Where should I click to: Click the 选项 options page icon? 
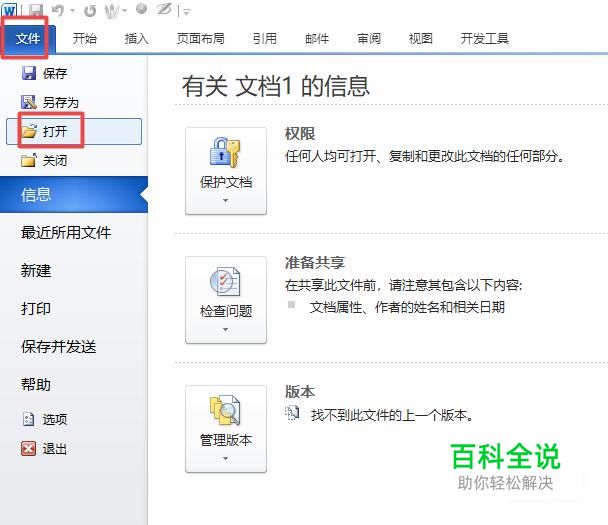[29, 419]
